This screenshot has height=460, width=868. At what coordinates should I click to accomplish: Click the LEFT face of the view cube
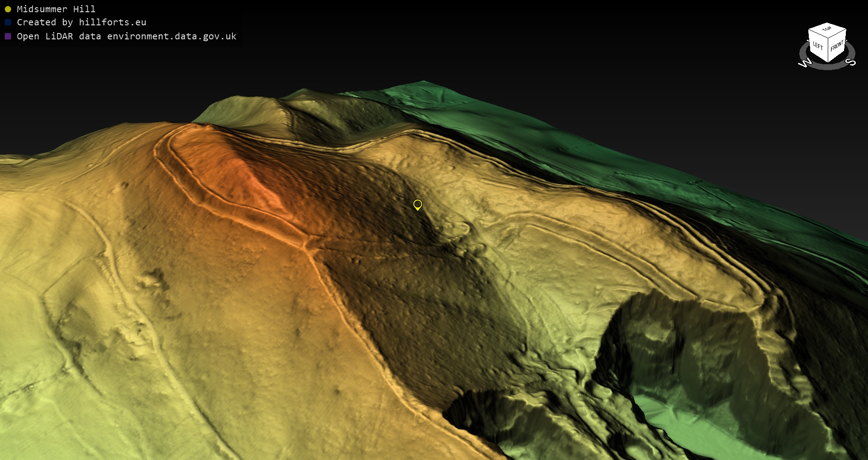point(817,46)
